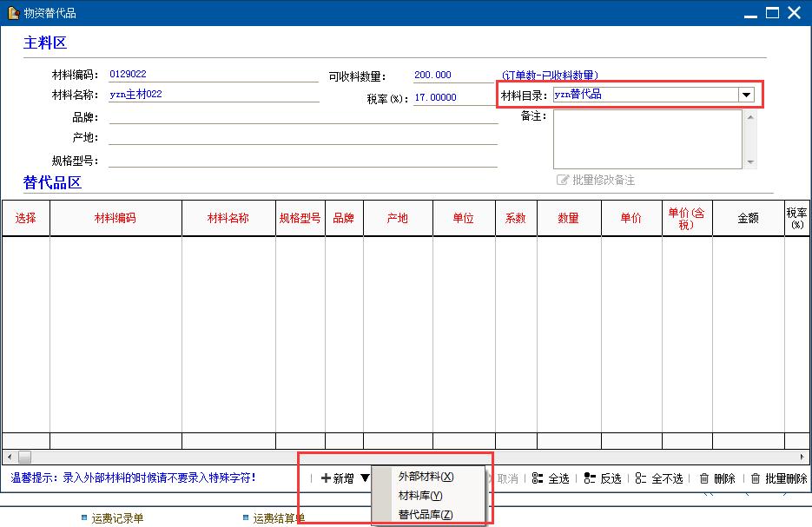Click the 反选 invert selection icon
The image size is (812, 527).
(590, 478)
